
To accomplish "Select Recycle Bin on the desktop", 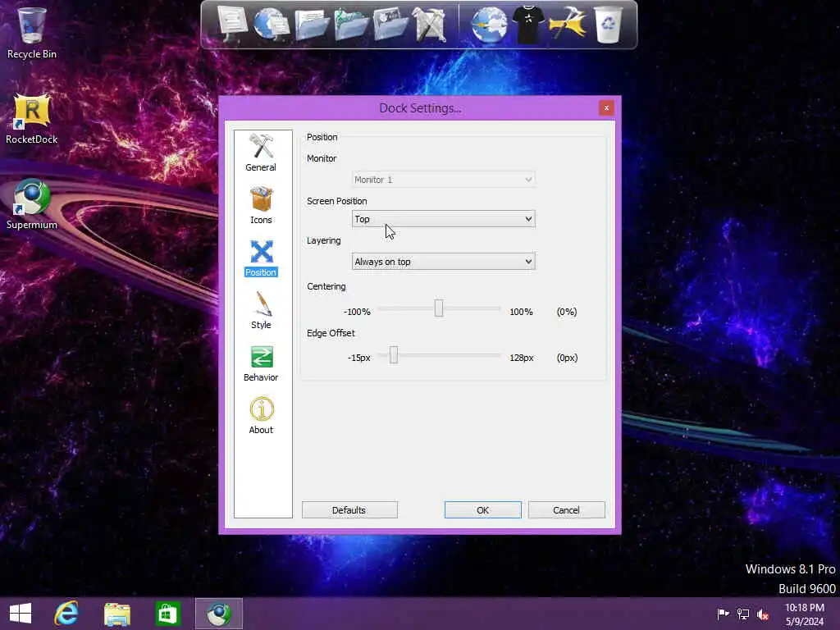I will coord(32,33).
